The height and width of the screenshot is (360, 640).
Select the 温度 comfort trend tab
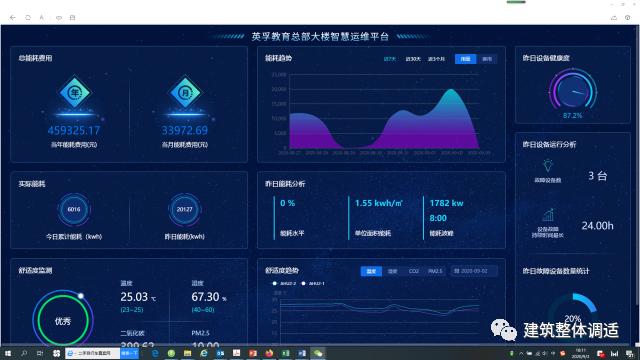tap(371, 271)
